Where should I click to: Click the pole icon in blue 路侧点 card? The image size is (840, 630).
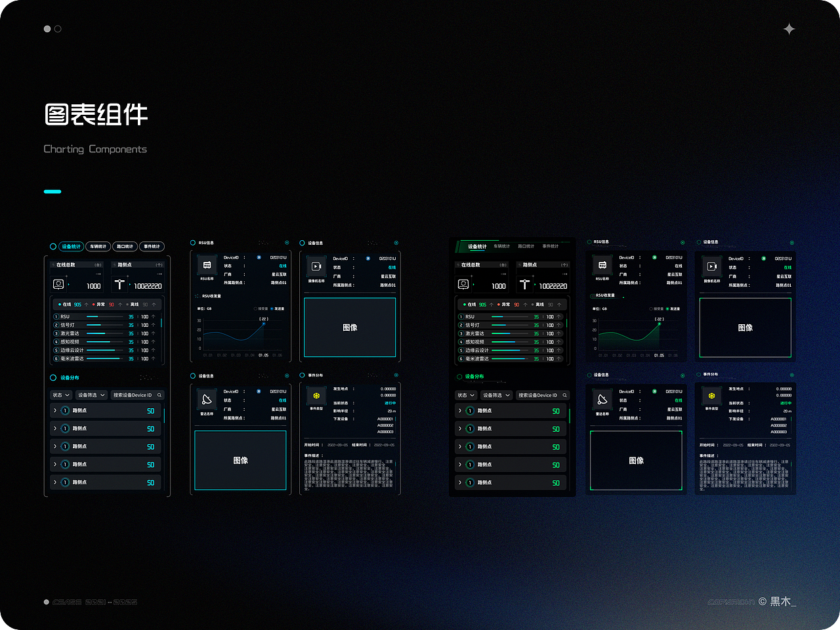tap(119, 284)
